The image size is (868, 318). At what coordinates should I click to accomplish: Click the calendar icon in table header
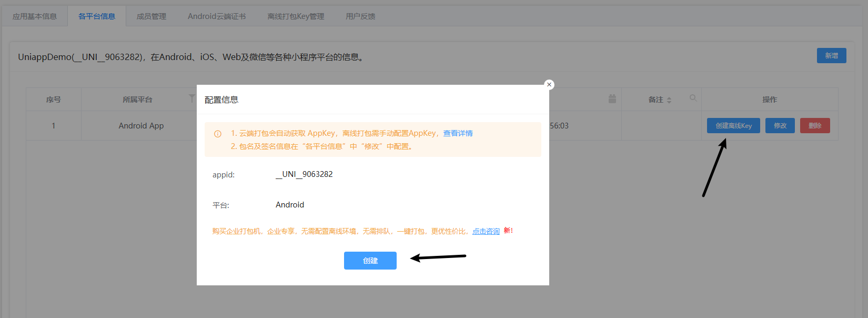(x=612, y=99)
